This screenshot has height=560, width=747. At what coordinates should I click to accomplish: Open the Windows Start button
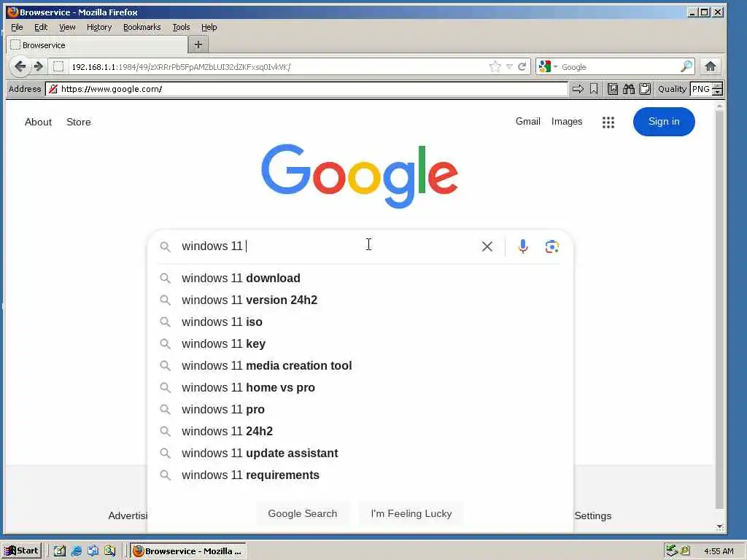[22, 551]
